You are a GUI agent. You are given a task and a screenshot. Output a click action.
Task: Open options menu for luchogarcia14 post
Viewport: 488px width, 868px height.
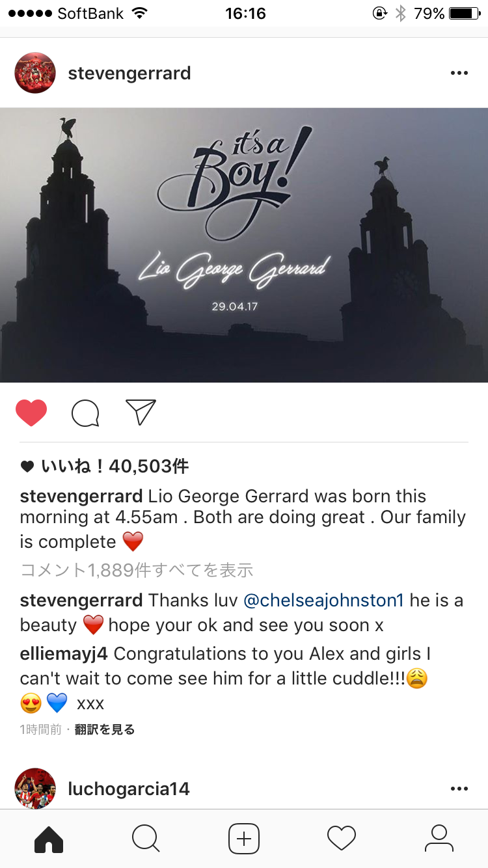[x=459, y=789]
